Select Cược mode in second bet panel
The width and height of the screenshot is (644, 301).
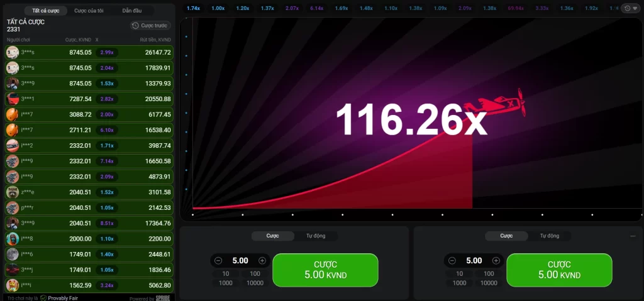(506, 236)
